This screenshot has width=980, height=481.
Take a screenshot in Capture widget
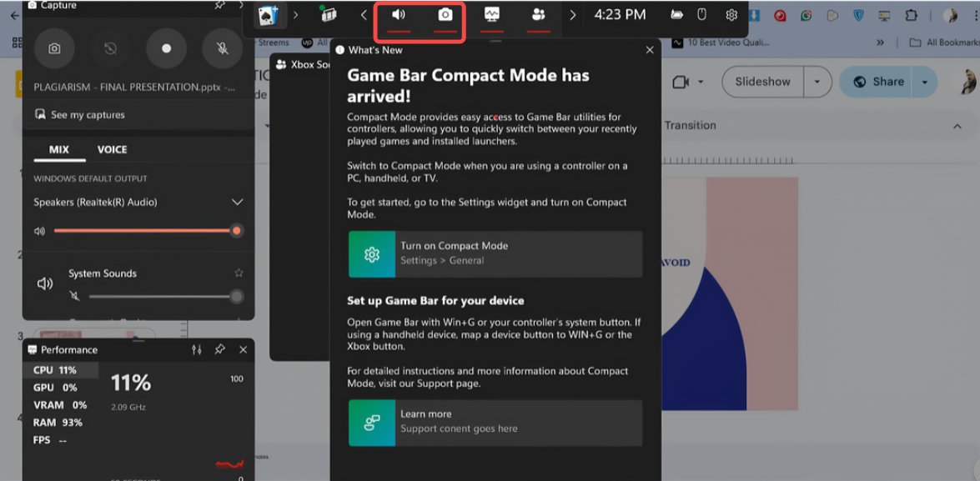54,48
